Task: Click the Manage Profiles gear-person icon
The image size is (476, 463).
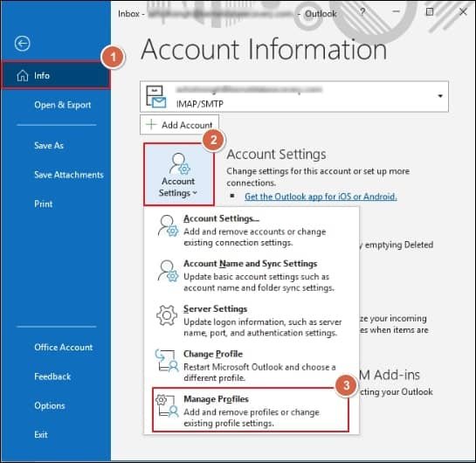Action: tap(167, 406)
